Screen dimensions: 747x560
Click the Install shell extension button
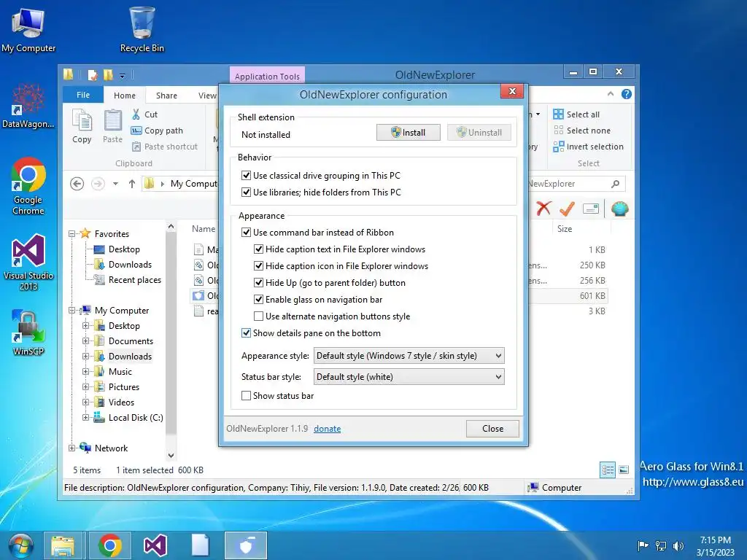click(409, 133)
